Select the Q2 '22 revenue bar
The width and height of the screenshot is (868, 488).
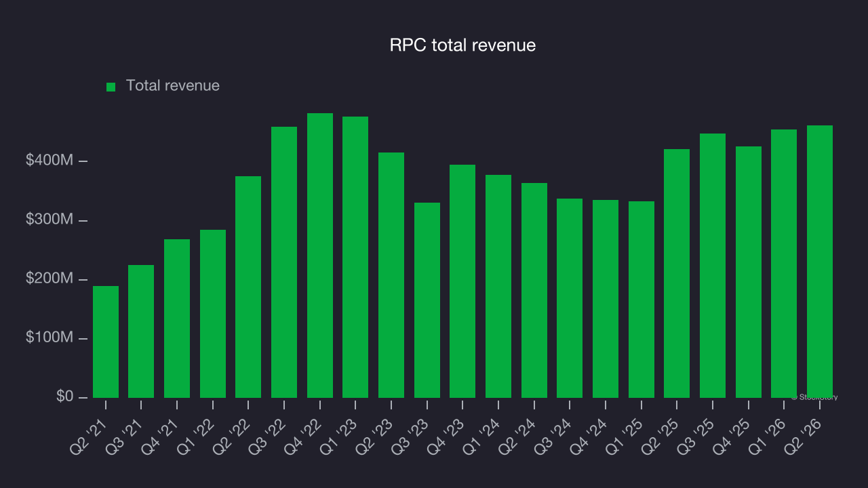click(x=248, y=287)
